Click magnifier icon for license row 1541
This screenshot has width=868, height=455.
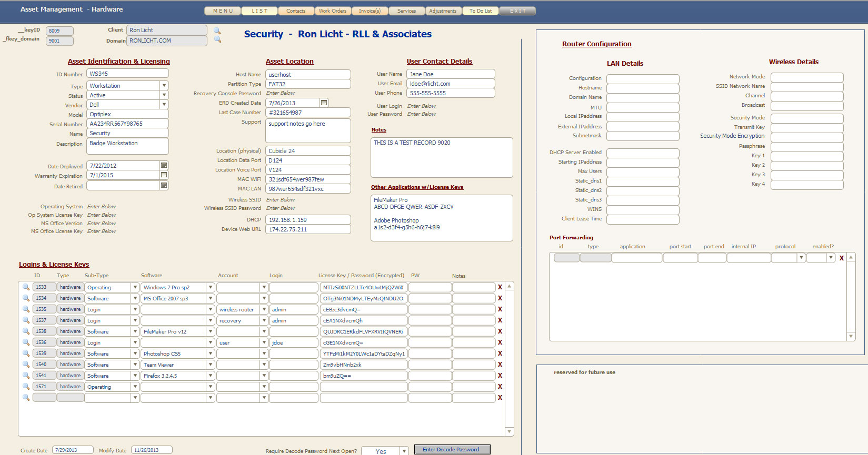[x=26, y=376]
